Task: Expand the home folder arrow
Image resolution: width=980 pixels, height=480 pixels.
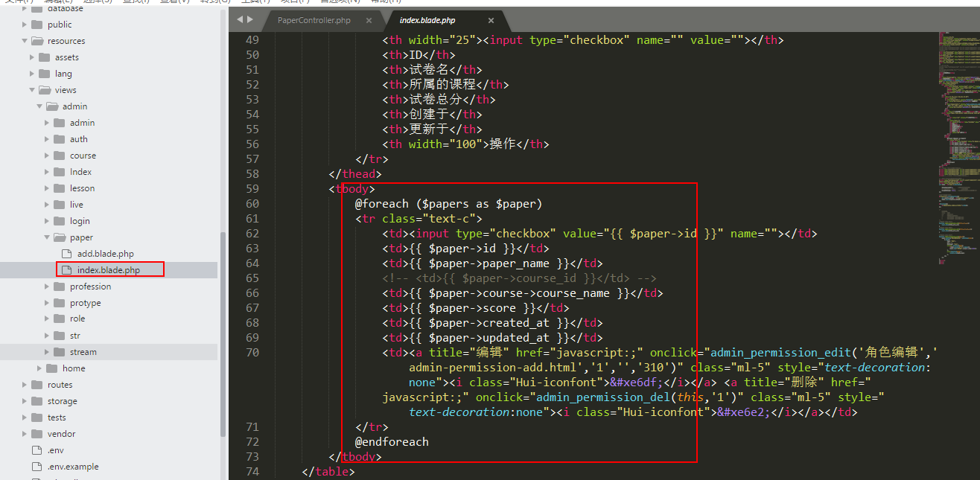Action: tap(39, 368)
